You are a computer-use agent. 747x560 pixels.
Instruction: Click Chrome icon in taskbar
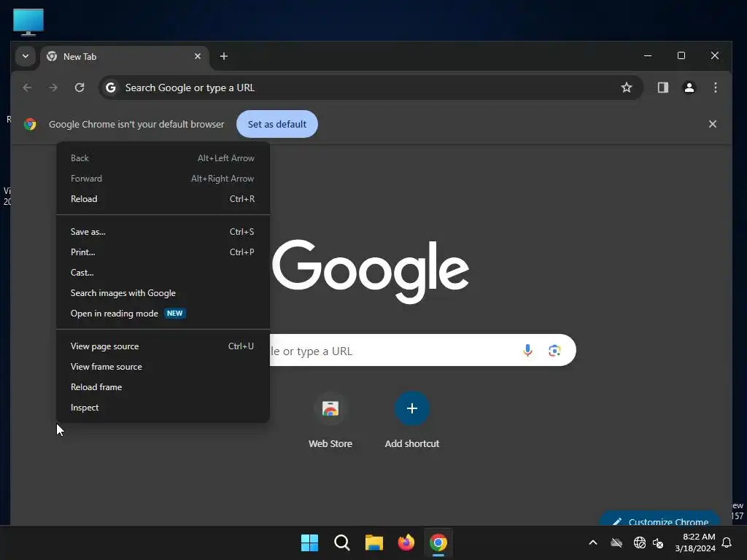pyautogui.click(x=438, y=542)
